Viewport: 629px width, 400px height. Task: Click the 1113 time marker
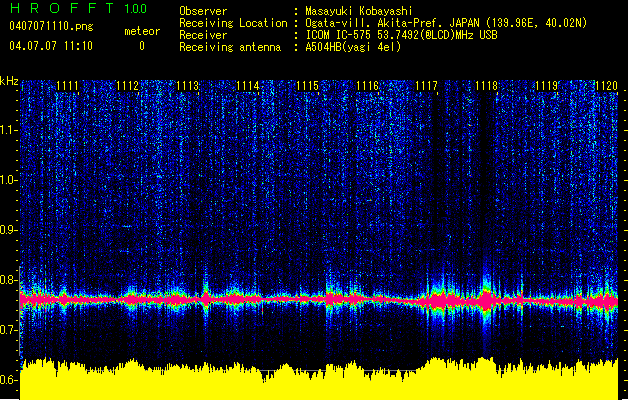188,86
